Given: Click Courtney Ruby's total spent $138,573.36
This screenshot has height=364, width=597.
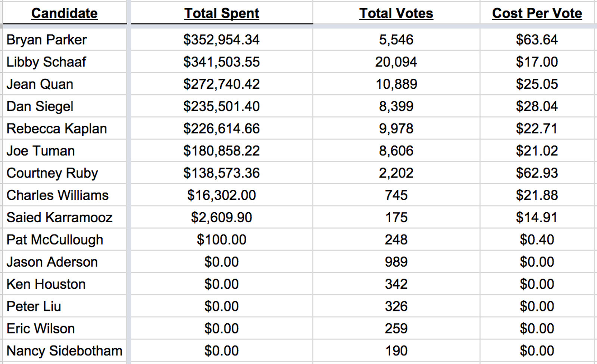Looking at the screenshot, I should coord(222,173).
